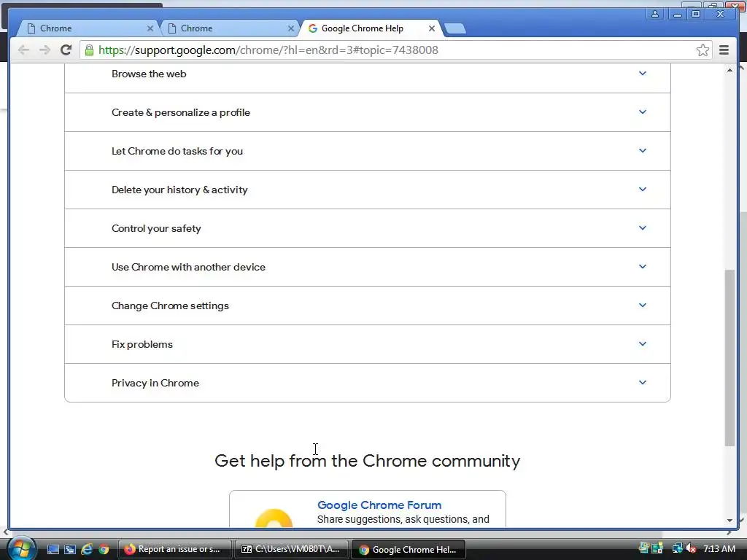Image resolution: width=747 pixels, height=560 pixels.
Task: Open the 7-Zip C:\Users taskbar window
Action: click(x=292, y=549)
